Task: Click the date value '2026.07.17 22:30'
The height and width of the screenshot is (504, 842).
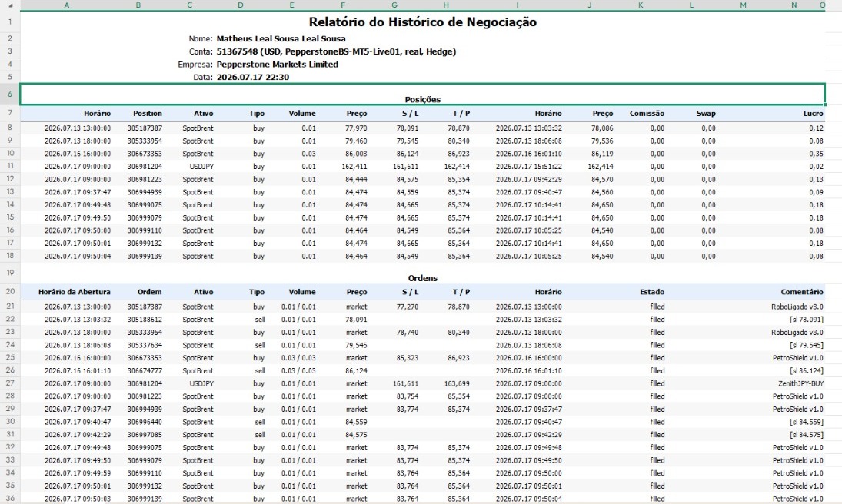Action: coord(253,78)
